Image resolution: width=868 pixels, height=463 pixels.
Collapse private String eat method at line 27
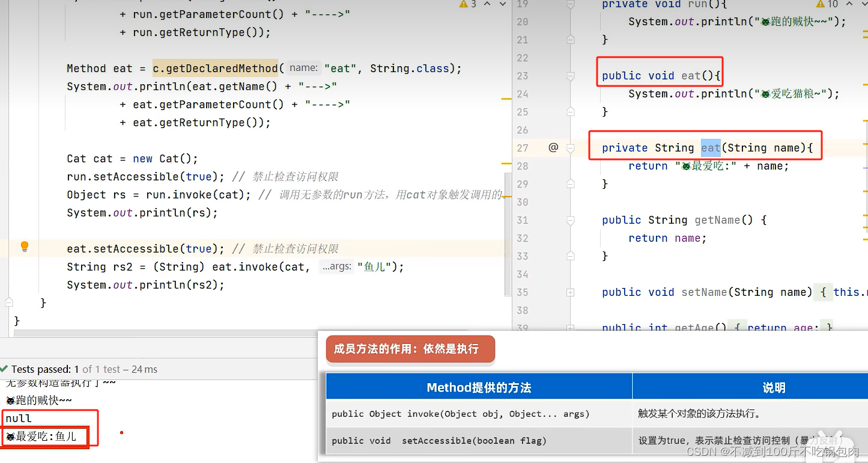[x=570, y=148]
